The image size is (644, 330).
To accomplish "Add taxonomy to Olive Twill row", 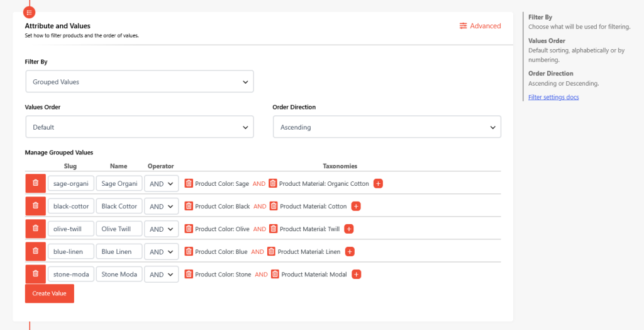I will click(x=348, y=229).
